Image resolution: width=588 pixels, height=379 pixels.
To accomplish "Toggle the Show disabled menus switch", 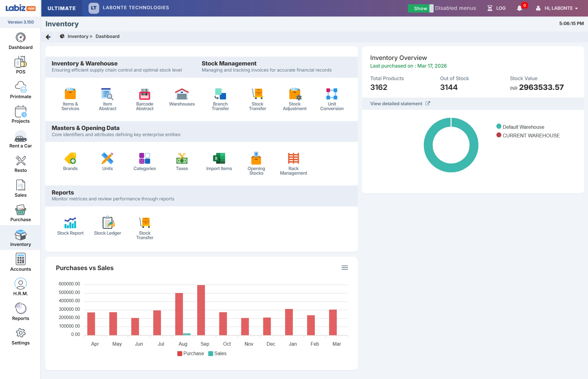I will pyautogui.click(x=420, y=8).
